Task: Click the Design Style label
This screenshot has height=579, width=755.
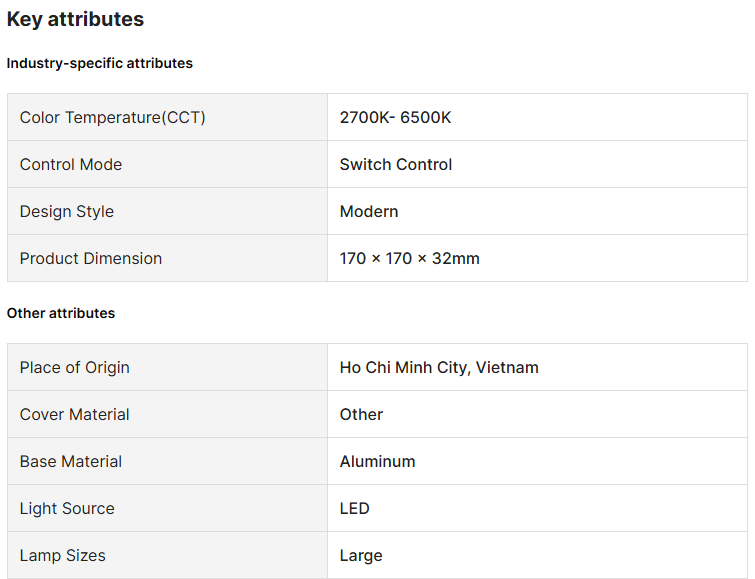Action: 67,212
